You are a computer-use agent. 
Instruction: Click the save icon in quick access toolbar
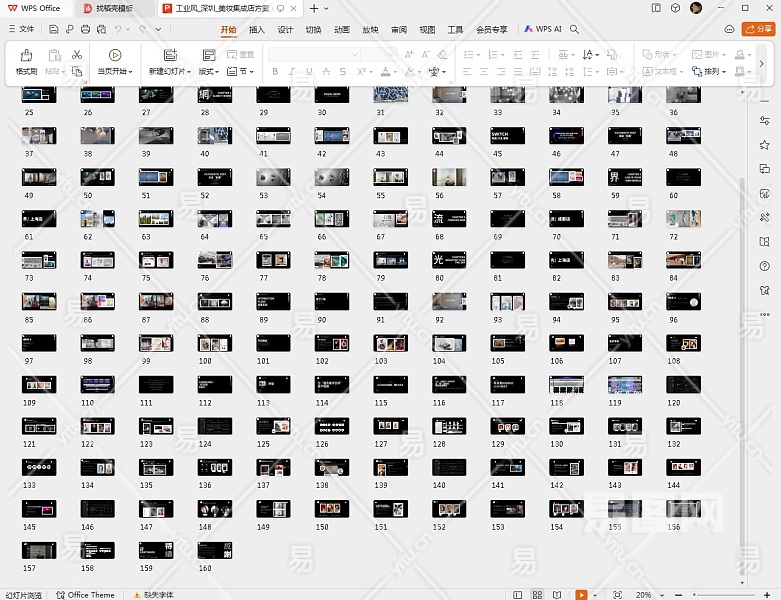53,30
